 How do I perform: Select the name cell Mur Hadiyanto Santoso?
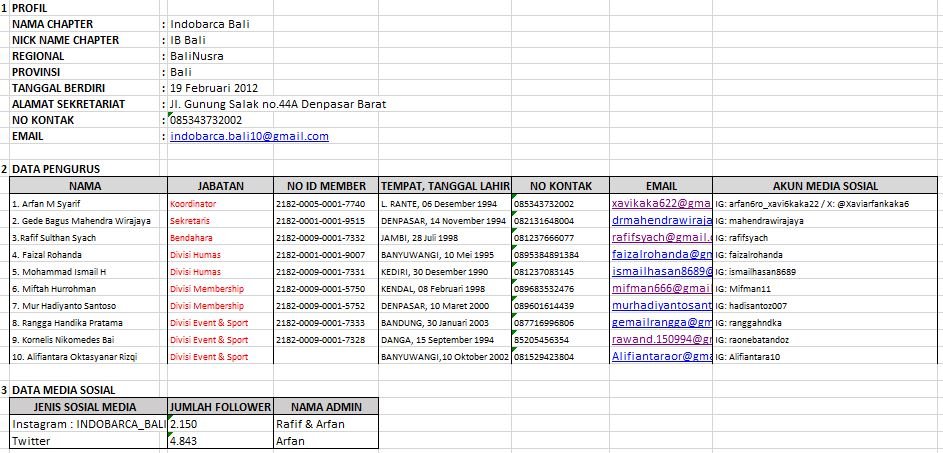point(88,305)
